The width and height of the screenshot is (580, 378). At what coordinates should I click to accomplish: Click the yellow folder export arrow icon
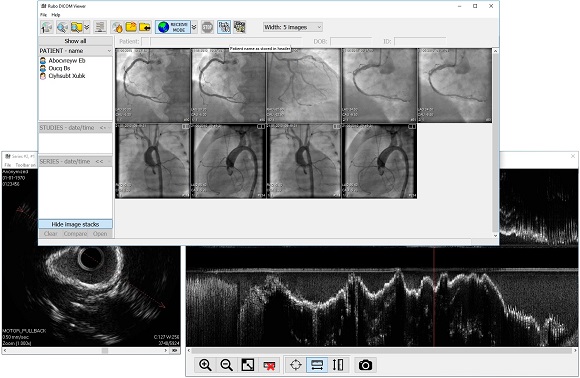click(131, 27)
